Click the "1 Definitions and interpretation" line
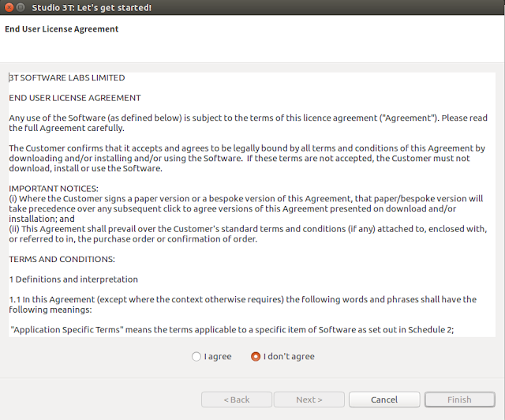The image size is (505, 420). pos(73,279)
